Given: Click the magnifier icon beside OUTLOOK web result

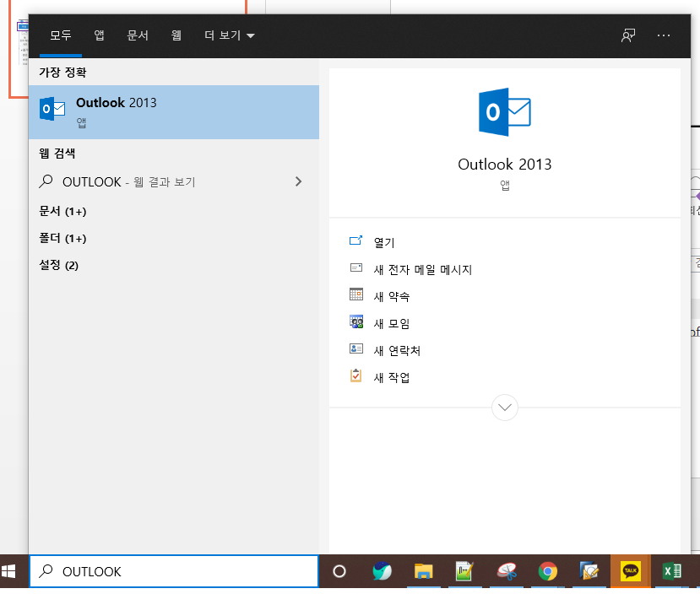Looking at the screenshot, I should 46,181.
